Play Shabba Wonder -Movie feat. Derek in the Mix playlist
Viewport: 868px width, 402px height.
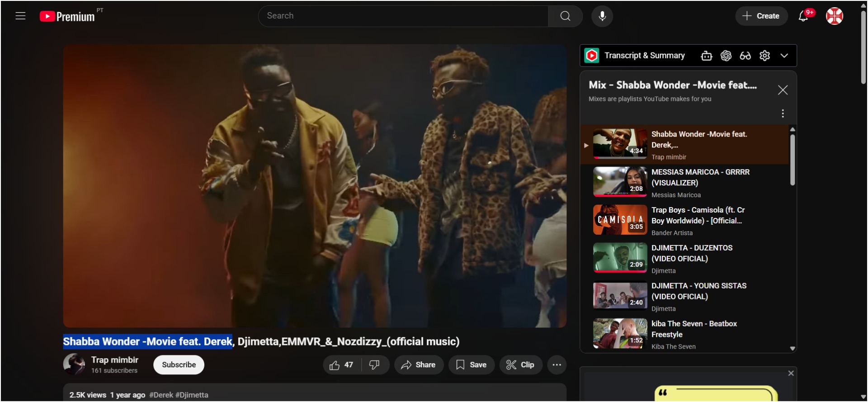[684, 145]
